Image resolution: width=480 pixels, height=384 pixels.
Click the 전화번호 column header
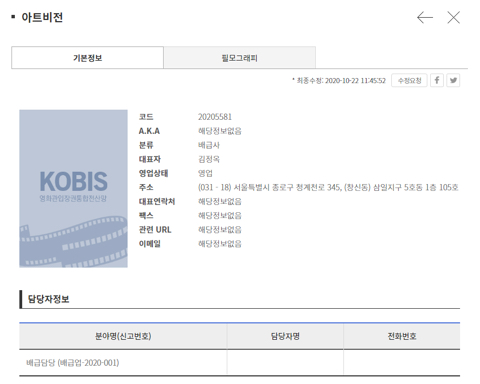click(402, 336)
